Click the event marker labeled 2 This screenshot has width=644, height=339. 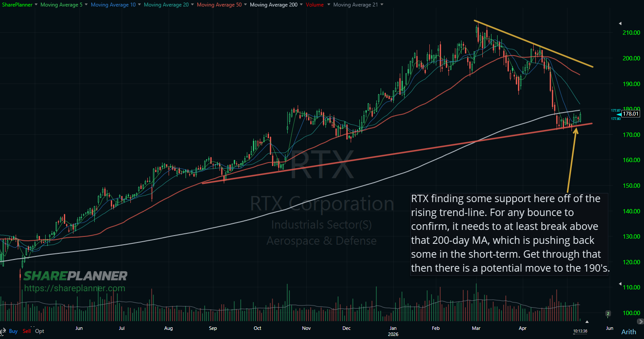(608, 313)
